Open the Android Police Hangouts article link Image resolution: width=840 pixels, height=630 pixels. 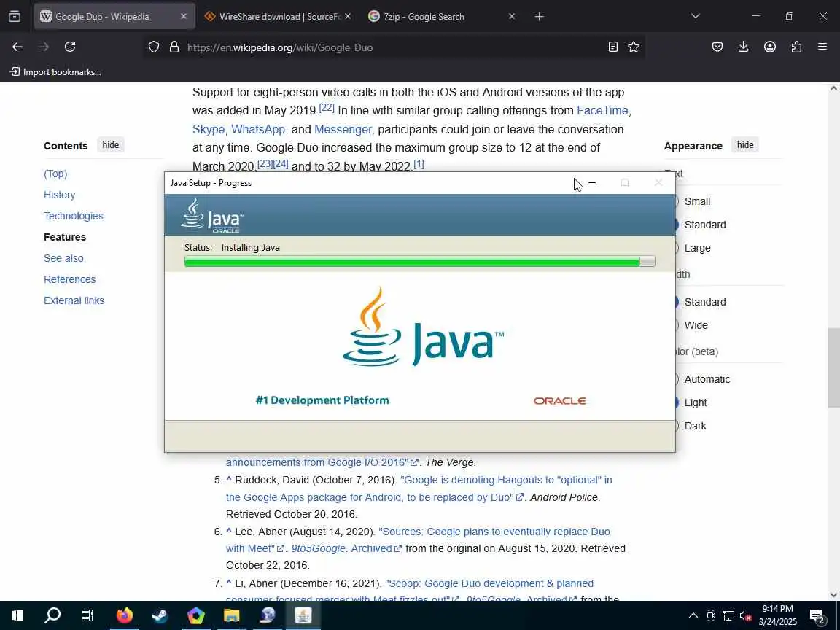click(419, 489)
